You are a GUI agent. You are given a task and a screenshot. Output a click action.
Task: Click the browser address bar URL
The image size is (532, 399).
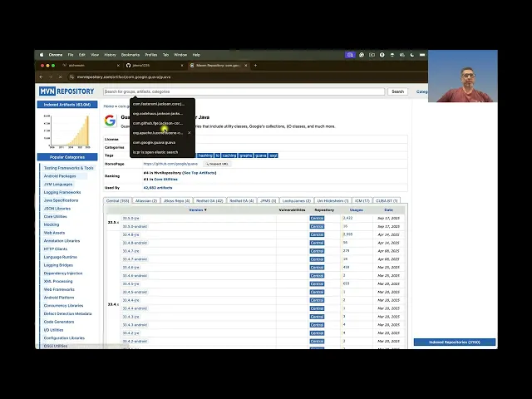tap(124, 77)
